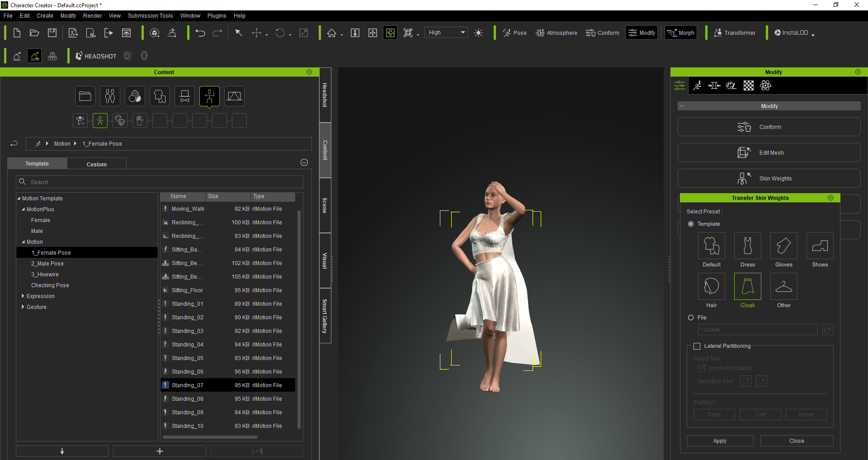Viewport: 868px width, 460px height.
Task: Open the Render menu
Action: [92, 15]
